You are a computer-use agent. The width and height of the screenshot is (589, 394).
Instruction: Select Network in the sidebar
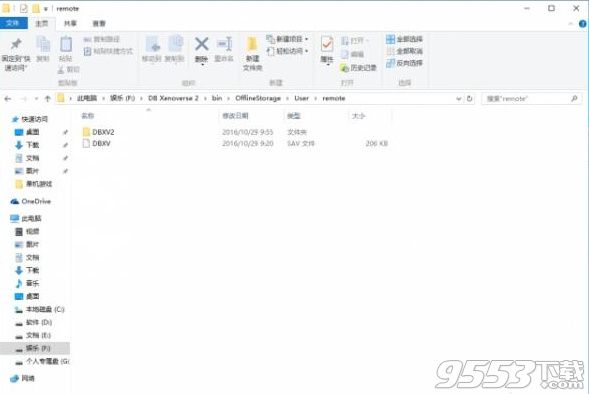(x=23, y=378)
